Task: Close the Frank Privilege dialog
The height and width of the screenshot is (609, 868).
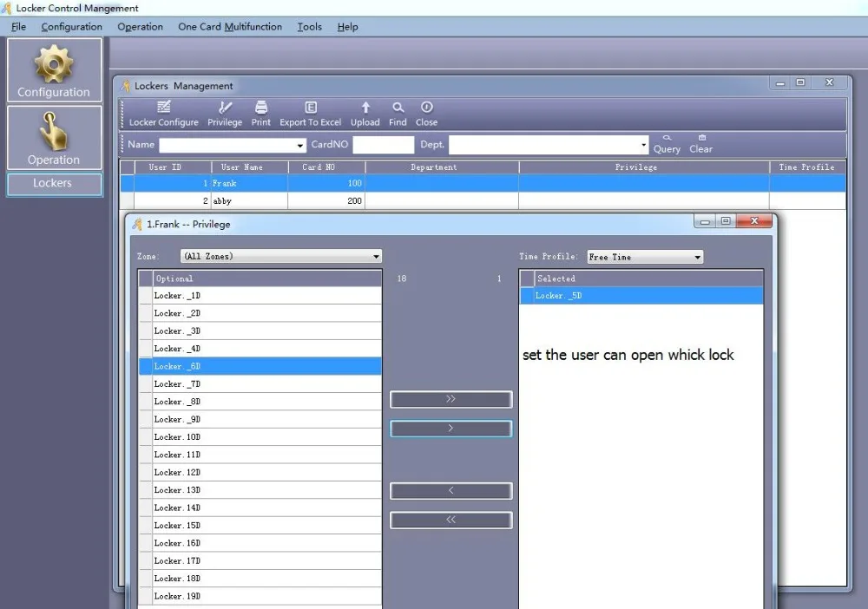Action: (754, 221)
